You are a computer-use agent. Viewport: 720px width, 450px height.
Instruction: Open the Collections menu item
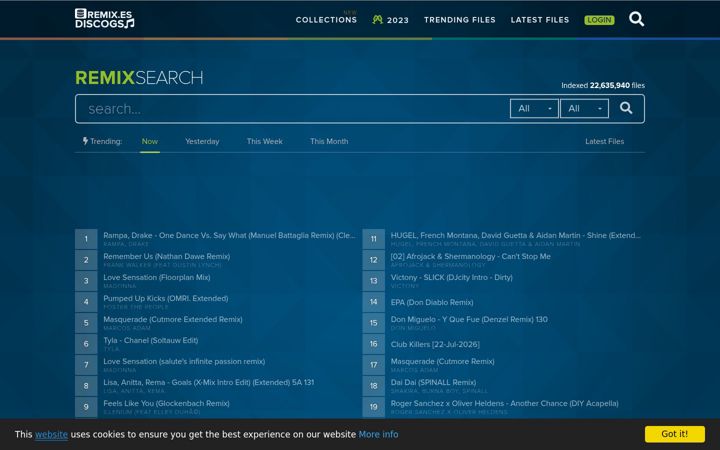[x=326, y=20]
